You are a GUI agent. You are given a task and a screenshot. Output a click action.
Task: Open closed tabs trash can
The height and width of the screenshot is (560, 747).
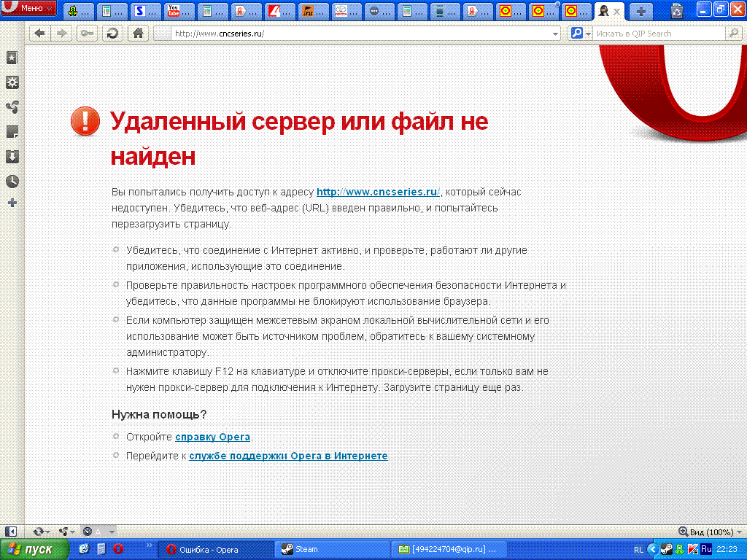(676, 11)
